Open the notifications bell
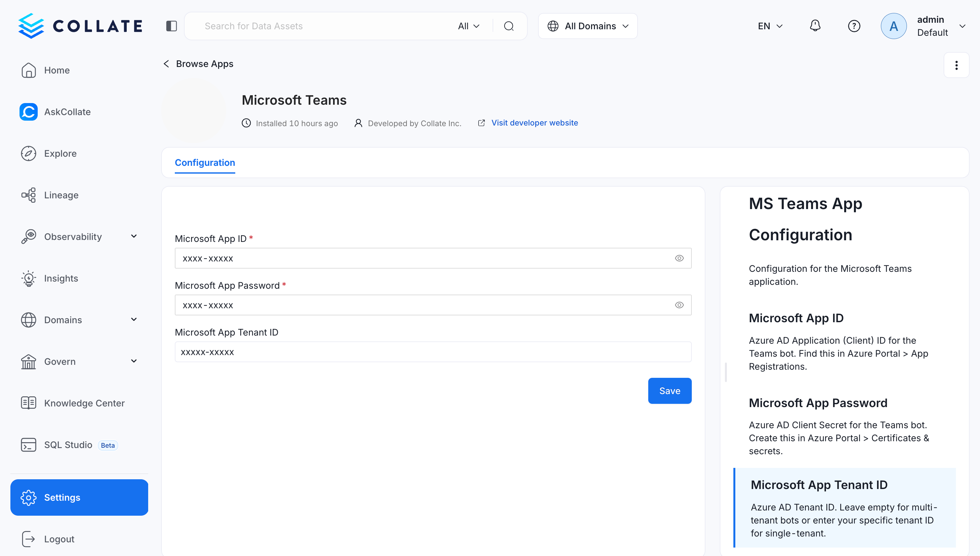Viewport: 980px width, 556px height. click(x=815, y=26)
